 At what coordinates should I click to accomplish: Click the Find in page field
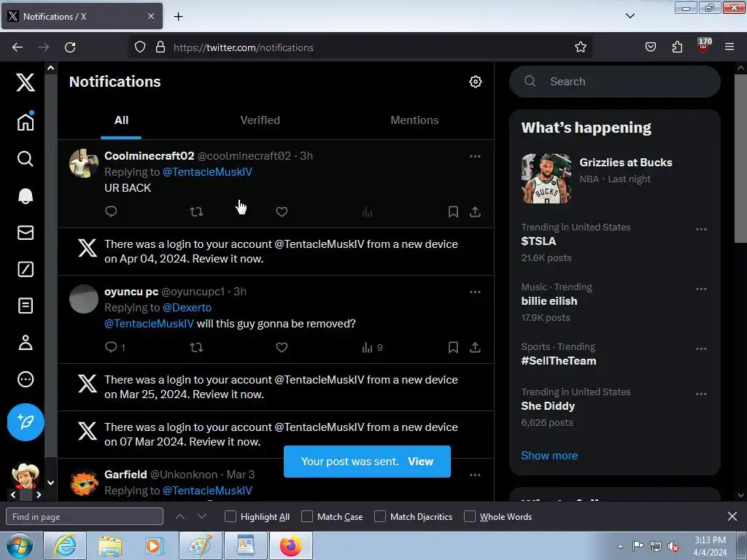(85, 517)
